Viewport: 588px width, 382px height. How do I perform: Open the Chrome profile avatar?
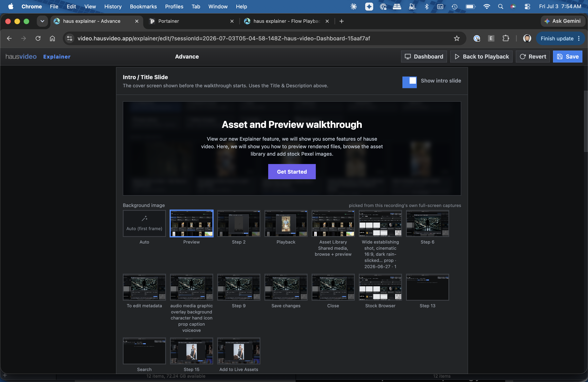(527, 38)
